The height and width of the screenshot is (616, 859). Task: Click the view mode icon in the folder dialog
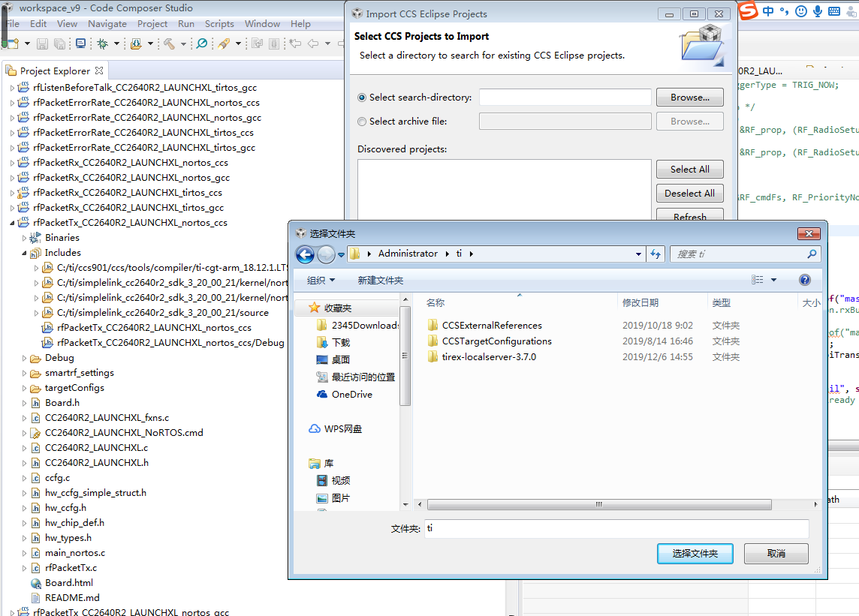click(x=758, y=280)
